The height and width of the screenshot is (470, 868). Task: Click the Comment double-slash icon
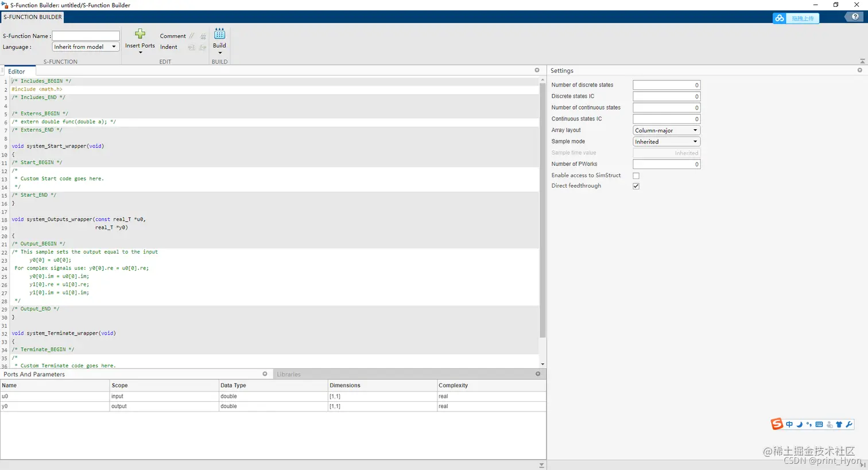click(192, 36)
